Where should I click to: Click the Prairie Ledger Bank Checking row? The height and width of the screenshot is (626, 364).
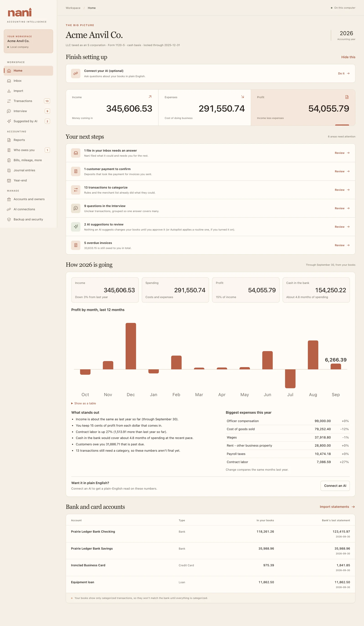pyautogui.click(x=210, y=534)
